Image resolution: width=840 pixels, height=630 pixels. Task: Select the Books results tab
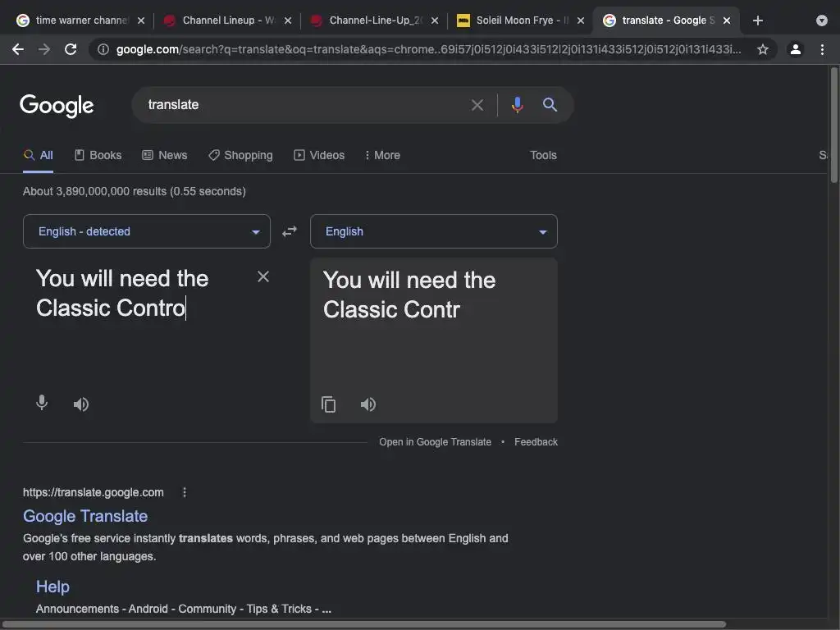click(x=98, y=155)
